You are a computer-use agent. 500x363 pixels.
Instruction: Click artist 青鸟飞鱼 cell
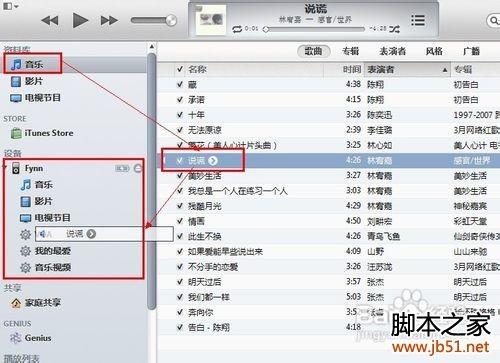click(383, 236)
